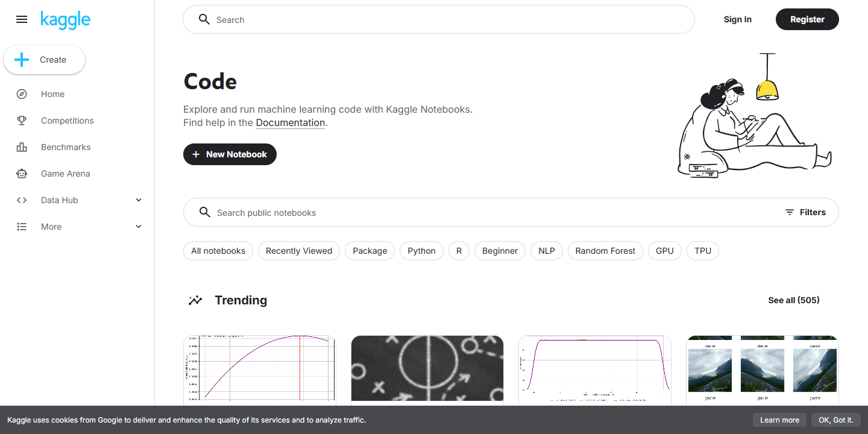This screenshot has width=868, height=434.
Task: Click the Trending arrow icon
Action: click(x=195, y=300)
